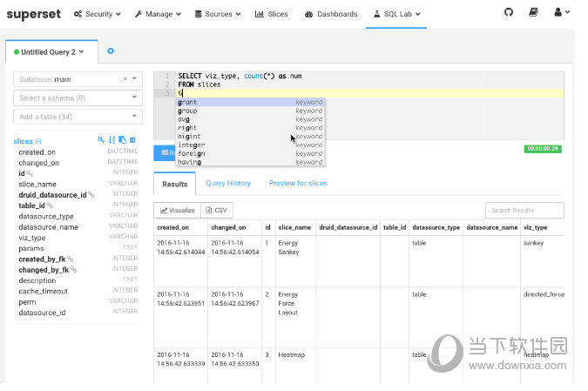
Task: Open the documentation book icon
Action: coord(533,12)
